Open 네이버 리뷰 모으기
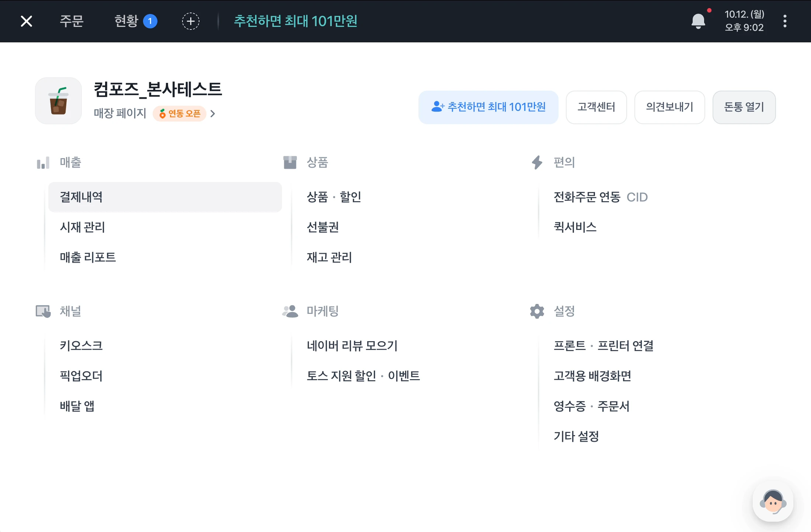811x532 pixels. click(x=352, y=346)
